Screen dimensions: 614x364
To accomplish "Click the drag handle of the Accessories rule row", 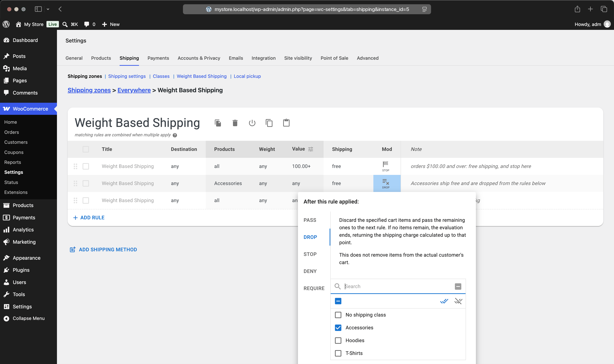I will [75, 183].
